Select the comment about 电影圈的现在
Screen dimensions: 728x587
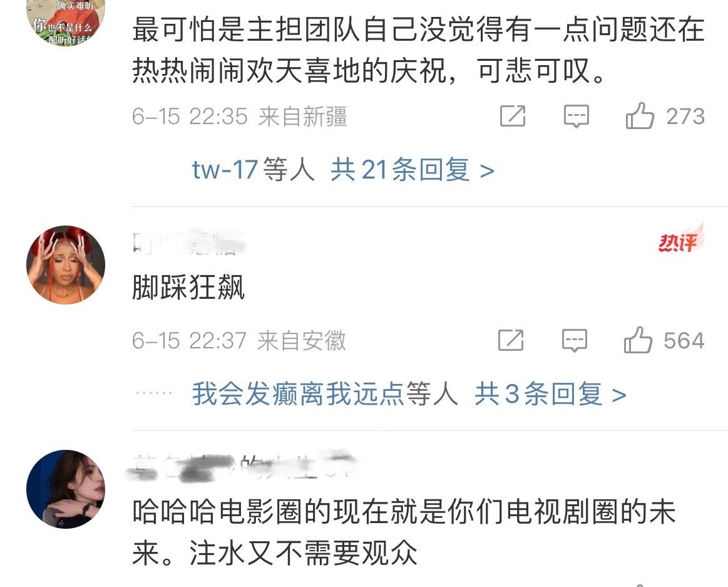pos(404,532)
